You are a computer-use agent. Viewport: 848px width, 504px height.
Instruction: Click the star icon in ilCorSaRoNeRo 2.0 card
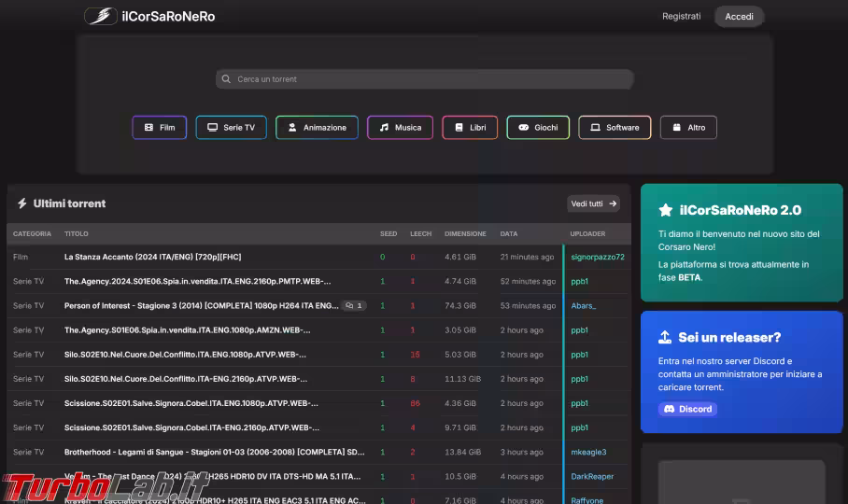pos(666,210)
